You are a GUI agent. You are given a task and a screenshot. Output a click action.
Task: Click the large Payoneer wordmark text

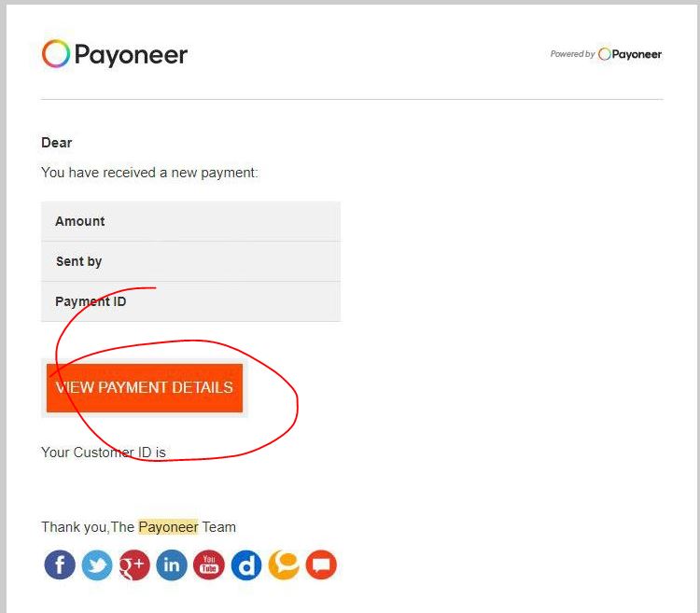click(131, 55)
